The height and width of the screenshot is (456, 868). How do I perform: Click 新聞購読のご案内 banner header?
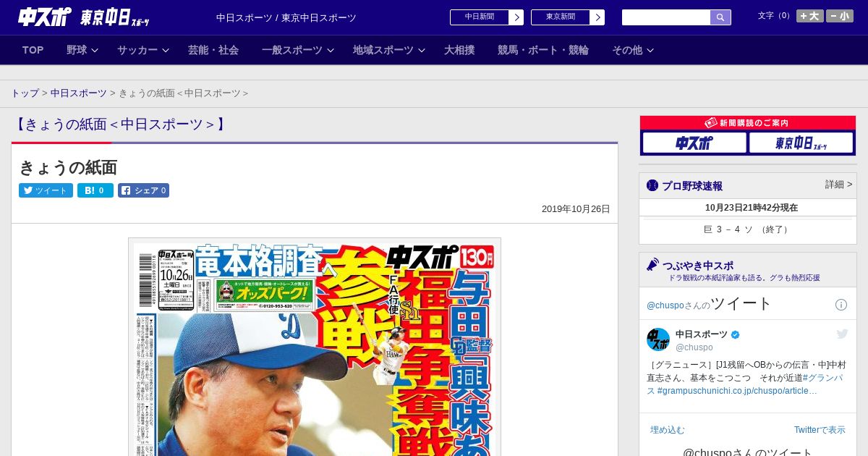pyautogui.click(x=748, y=123)
